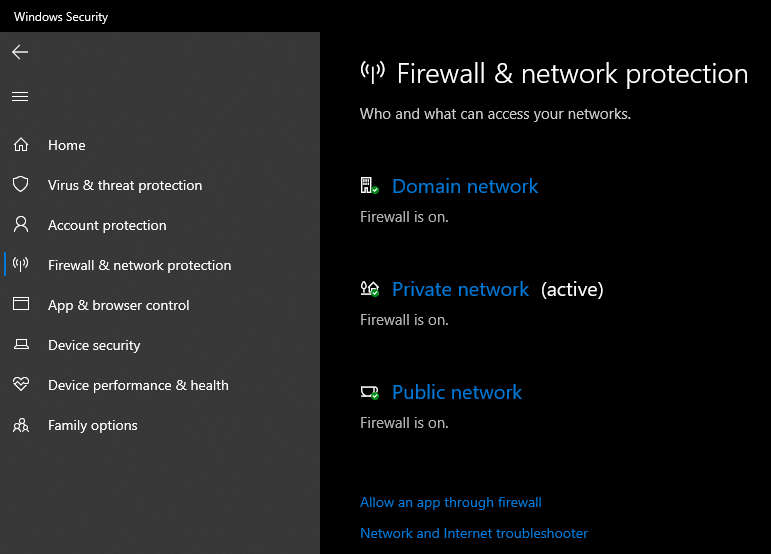Viewport: 771px width, 554px height.
Task: Click the Family options people icon
Action: 21,425
